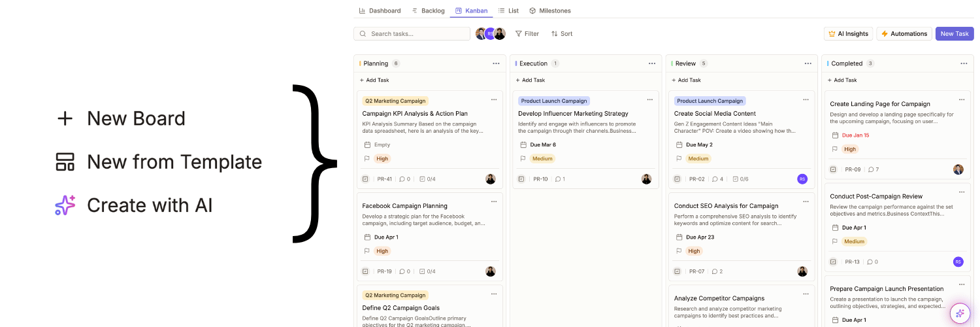This screenshot has height=327, width=980.
Task: Select the Kanban tab
Action: (472, 10)
